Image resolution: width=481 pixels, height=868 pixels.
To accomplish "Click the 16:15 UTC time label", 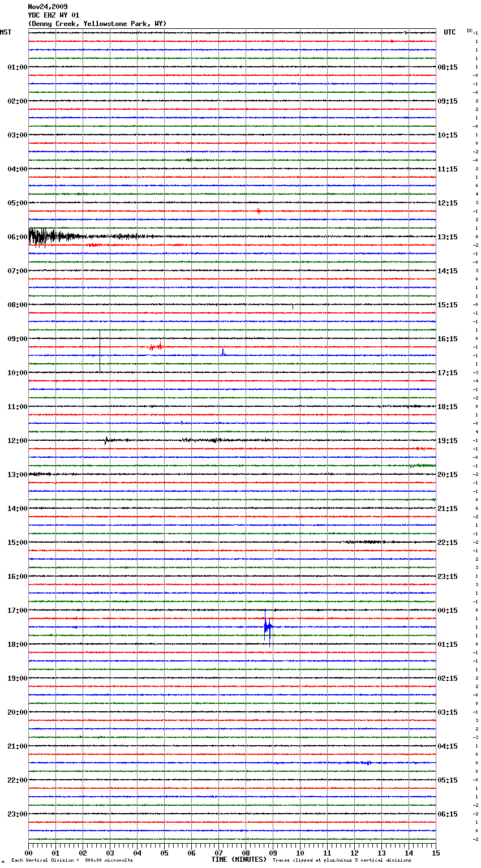I will click(448, 339).
